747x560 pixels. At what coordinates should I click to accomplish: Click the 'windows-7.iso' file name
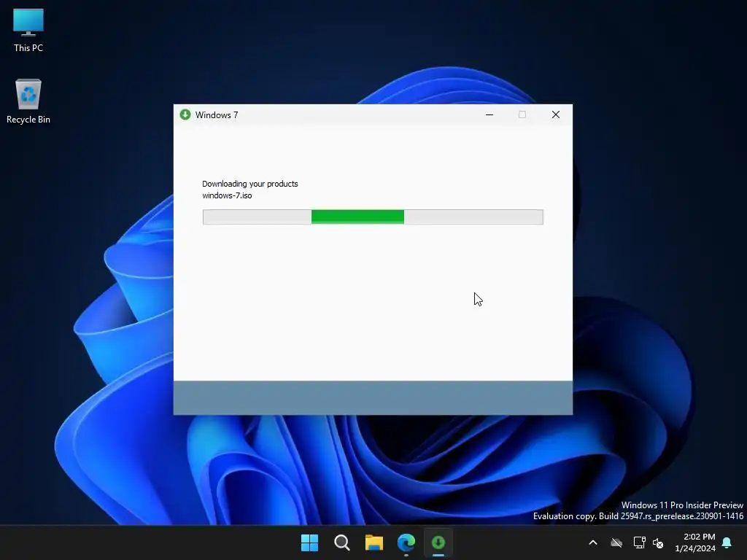pos(227,195)
